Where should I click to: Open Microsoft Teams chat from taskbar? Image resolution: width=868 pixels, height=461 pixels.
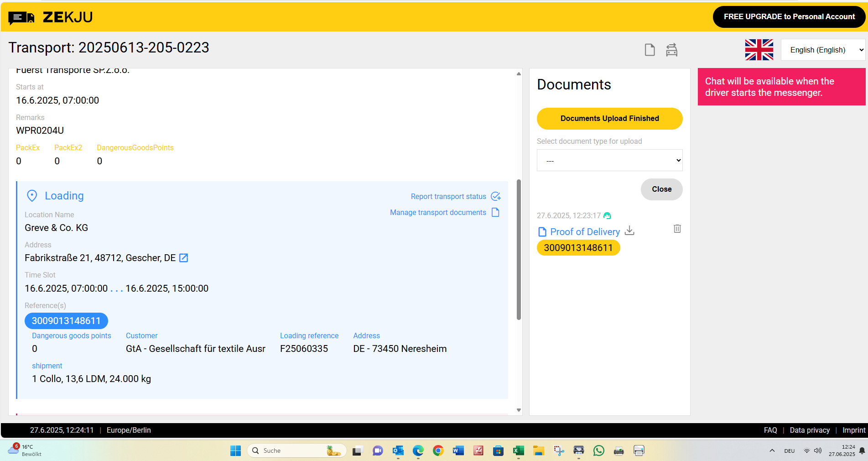coord(378,451)
